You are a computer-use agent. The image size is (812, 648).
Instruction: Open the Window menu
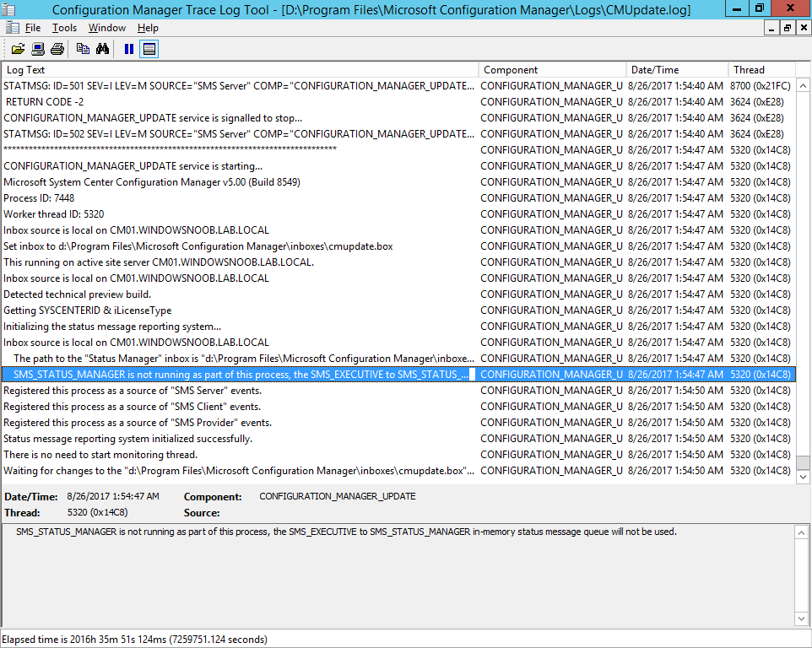coord(106,28)
